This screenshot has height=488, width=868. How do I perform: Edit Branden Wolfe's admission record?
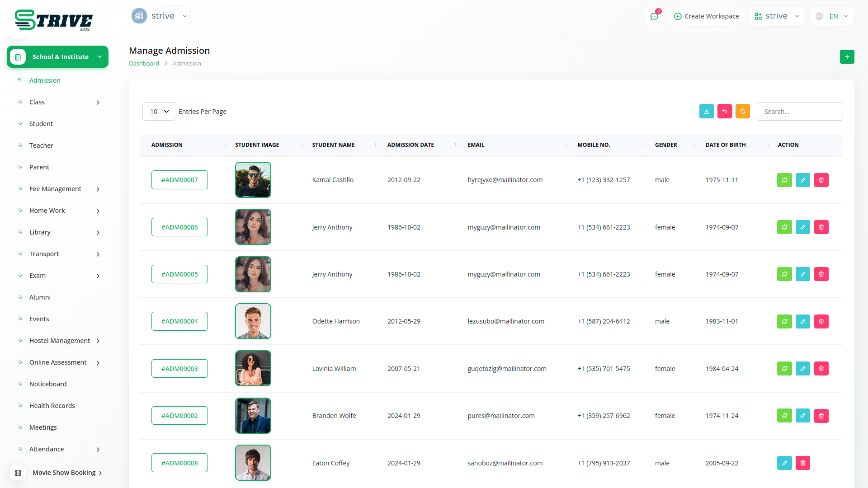[x=802, y=416]
